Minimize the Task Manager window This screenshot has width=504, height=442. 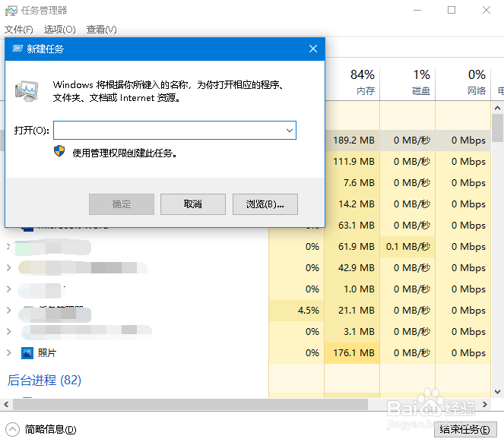(x=417, y=11)
